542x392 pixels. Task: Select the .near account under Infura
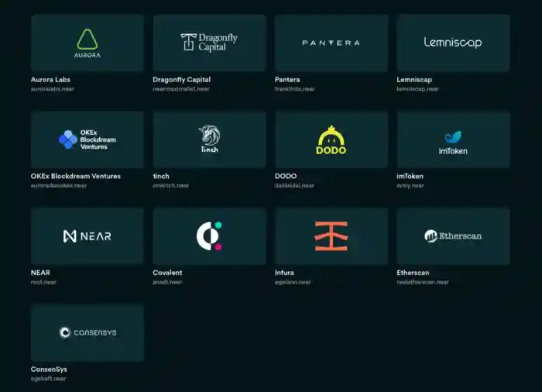coord(293,282)
